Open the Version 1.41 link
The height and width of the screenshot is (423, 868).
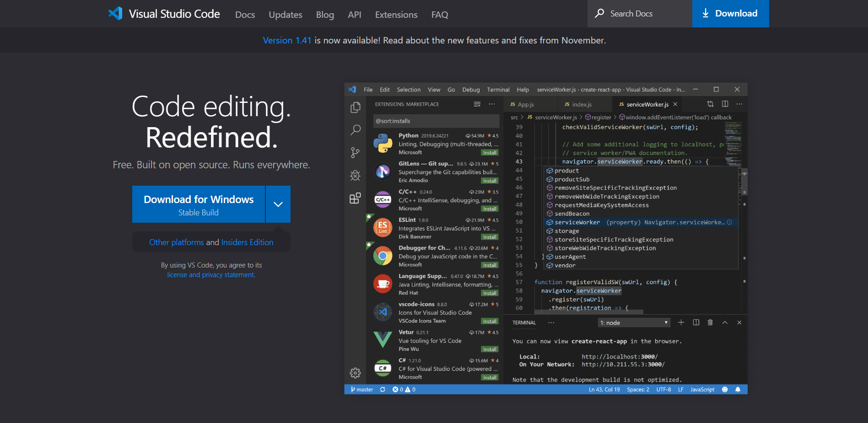pos(287,40)
